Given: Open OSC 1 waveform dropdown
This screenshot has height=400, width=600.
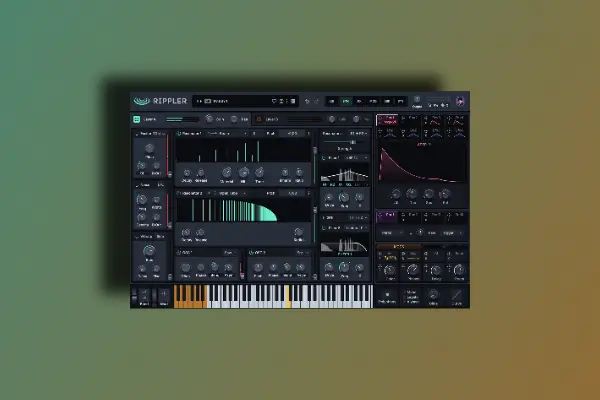Looking at the screenshot, I should click(x=230, y=253).
